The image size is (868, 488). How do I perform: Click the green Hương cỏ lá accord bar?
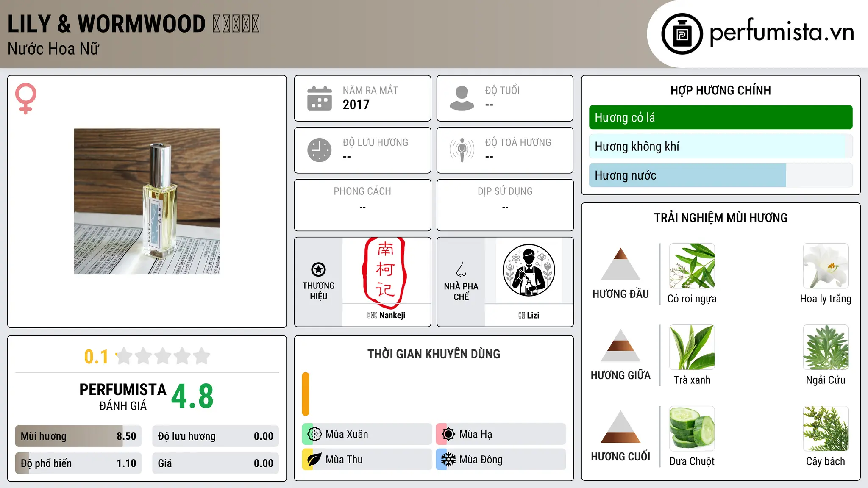721,117
